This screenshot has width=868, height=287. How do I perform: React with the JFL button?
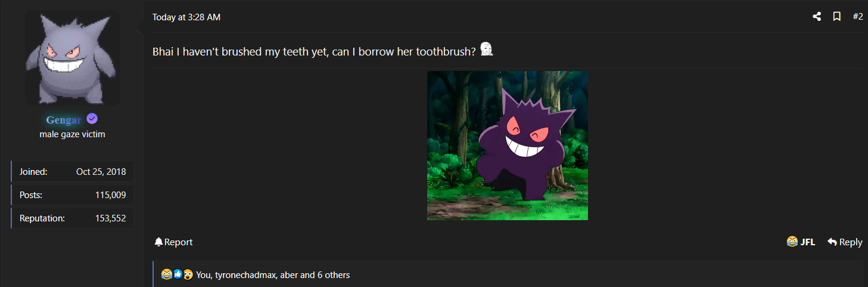801,242
